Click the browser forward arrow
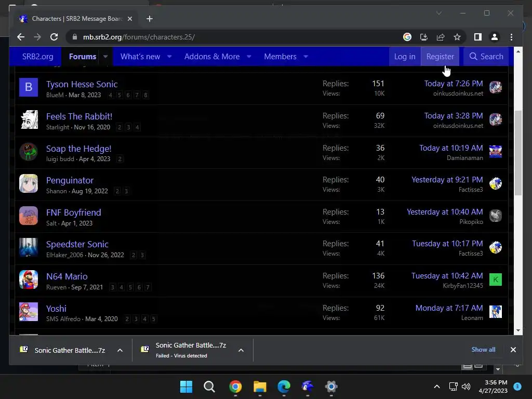This screenshot has width=532, height=399. click(x=37, y=37)
